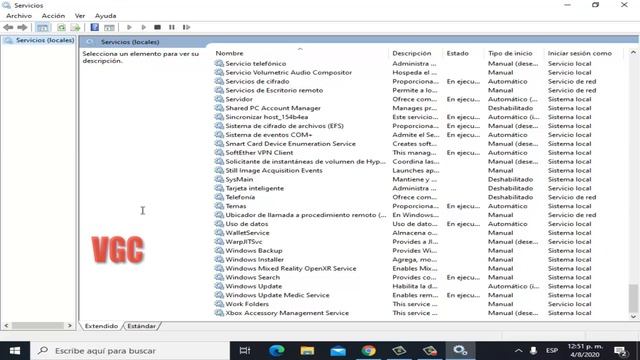The image size is (640, 360).
Task: Open the Windows Start menu
Action: (15, 351)
